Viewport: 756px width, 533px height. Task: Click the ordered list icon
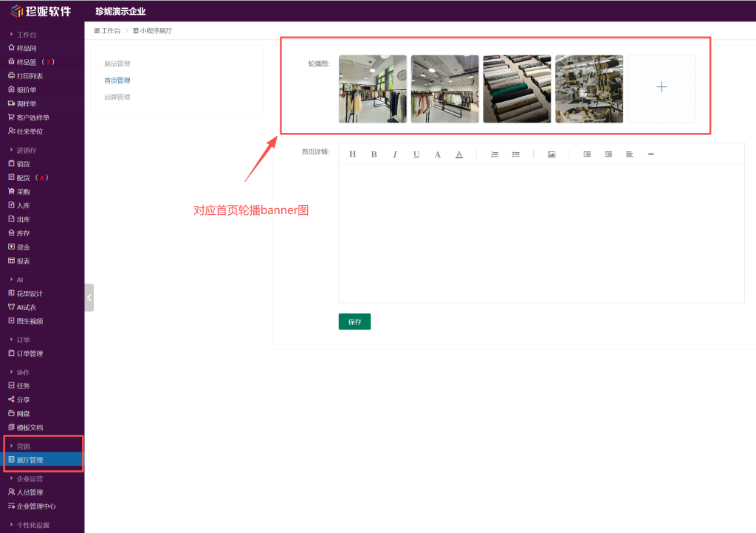point(495,154)
